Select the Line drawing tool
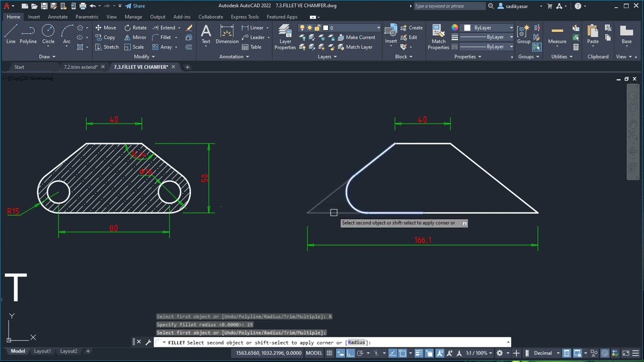 click(11, 34)
